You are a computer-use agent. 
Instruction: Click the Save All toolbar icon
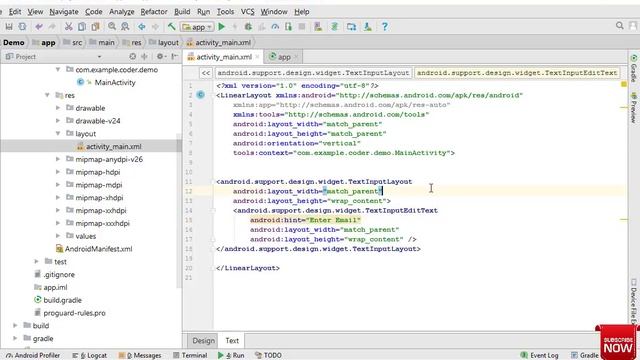tap(9, 27)
